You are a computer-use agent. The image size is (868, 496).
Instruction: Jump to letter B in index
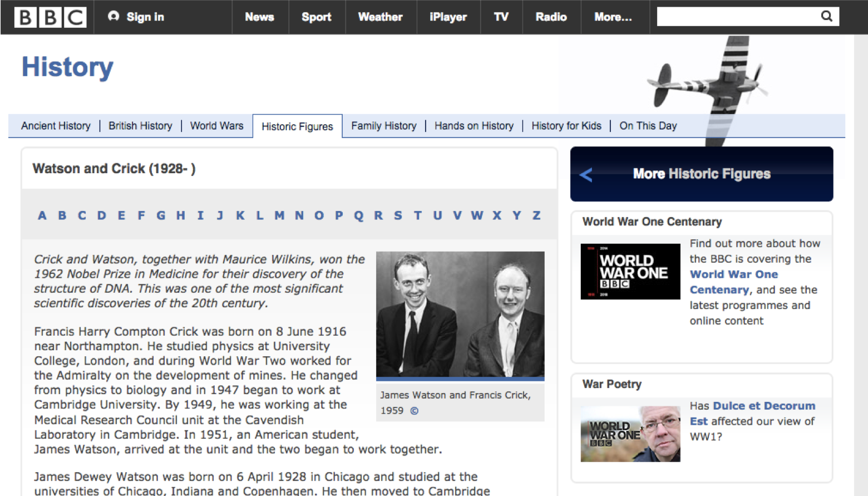click(62, 215)
